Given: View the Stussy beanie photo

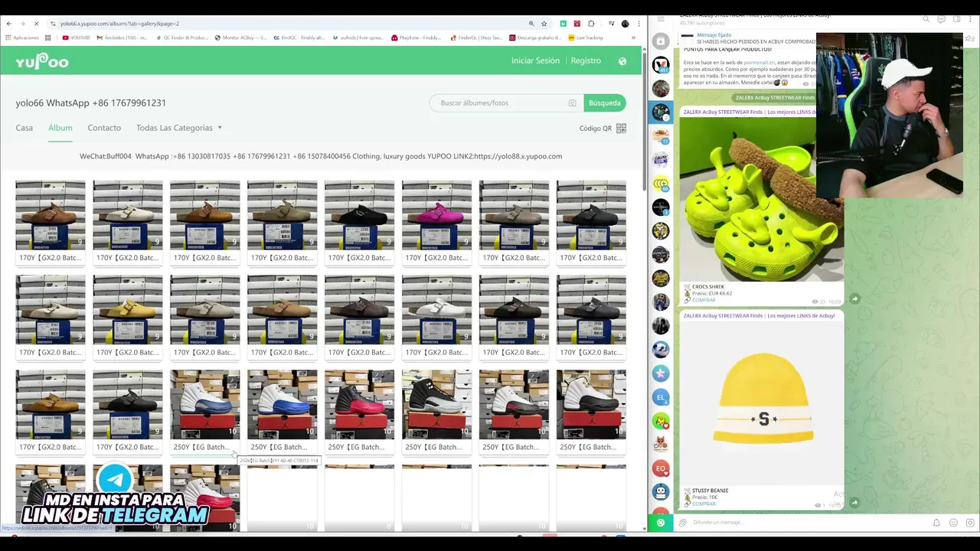Looking at the screenshot, I should coord(762,402).
